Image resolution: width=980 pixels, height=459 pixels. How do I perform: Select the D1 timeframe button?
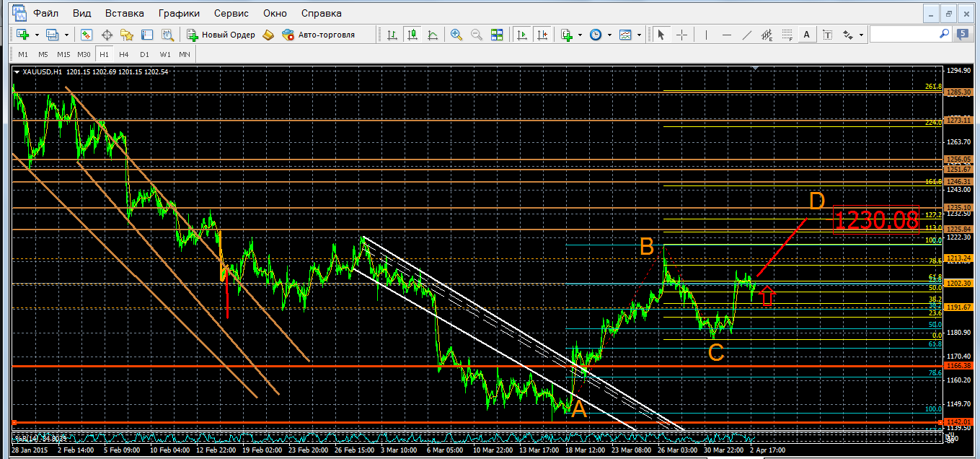coord(144,55)
